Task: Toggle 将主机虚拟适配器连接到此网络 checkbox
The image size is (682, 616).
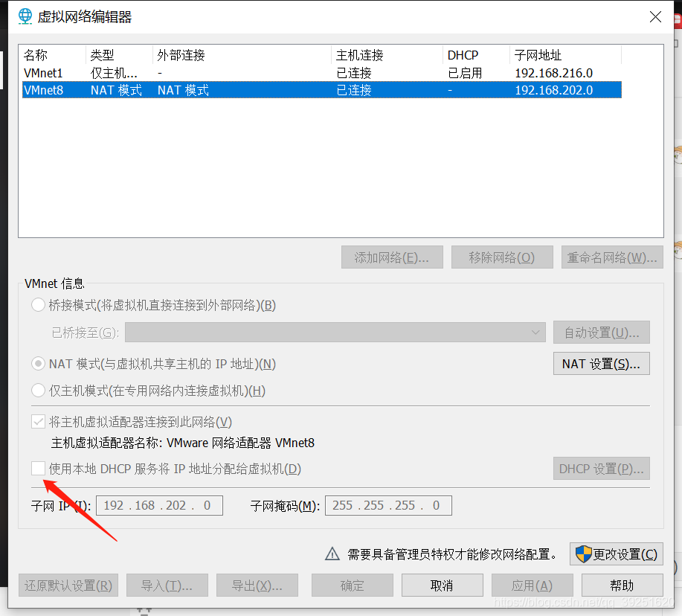Action: click(38, 422)
